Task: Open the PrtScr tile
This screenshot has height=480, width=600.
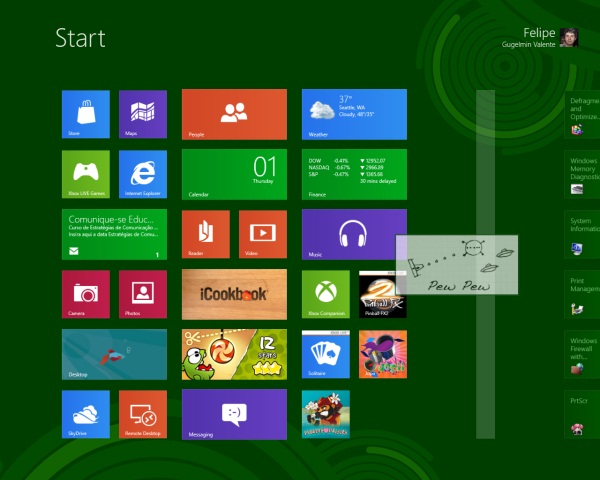Action: (582, 415)
